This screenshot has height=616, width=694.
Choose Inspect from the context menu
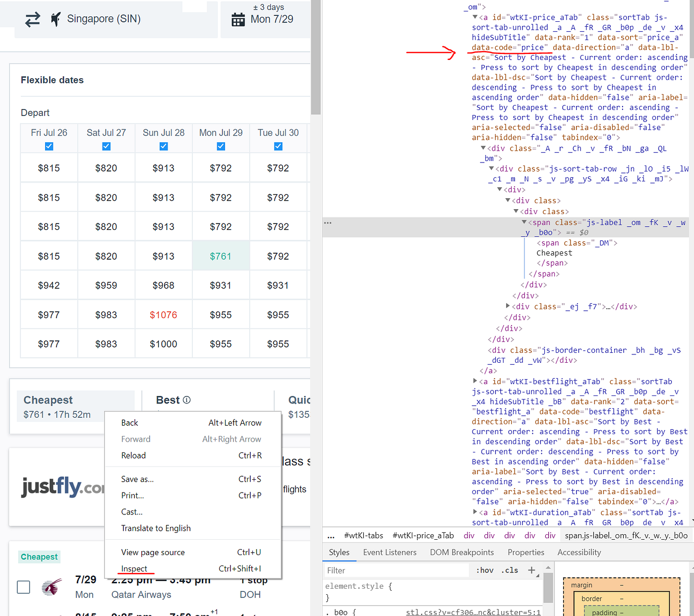point(135,568)
